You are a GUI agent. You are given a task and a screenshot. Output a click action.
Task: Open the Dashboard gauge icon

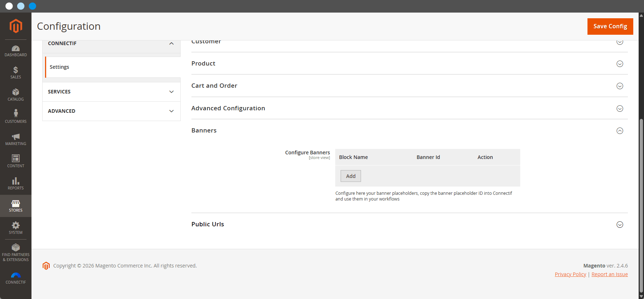click(16, 48)
